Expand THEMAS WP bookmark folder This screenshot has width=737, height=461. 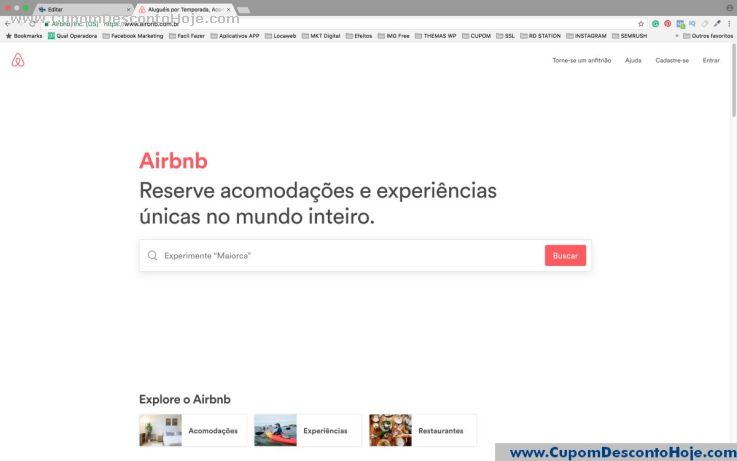[436, 36]
